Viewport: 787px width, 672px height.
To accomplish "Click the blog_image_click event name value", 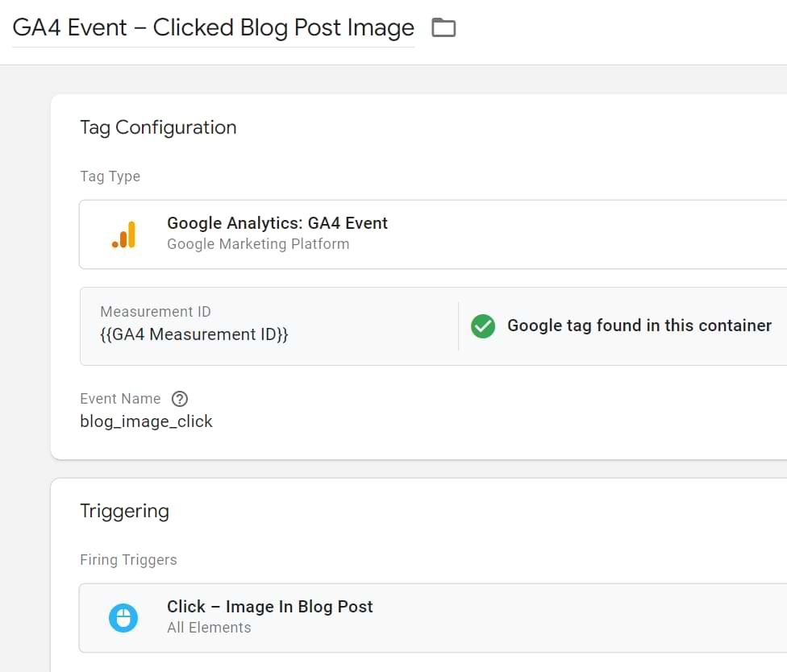I will (146, 421).
